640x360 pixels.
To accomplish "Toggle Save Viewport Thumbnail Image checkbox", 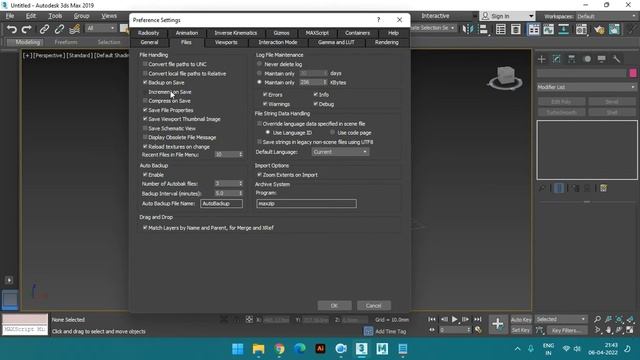I will tap(145, 119).
